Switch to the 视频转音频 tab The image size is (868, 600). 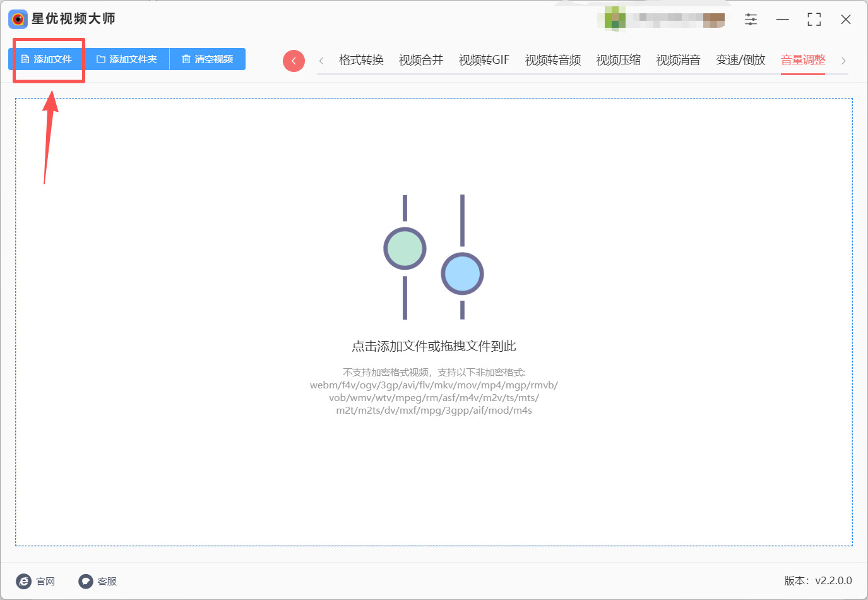(553, 60)
